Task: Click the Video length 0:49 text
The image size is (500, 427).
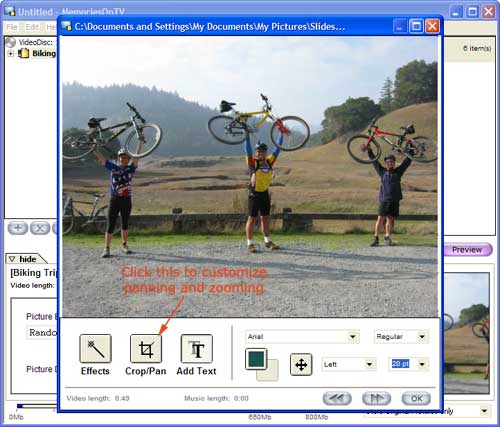Action: pos(98,398)
